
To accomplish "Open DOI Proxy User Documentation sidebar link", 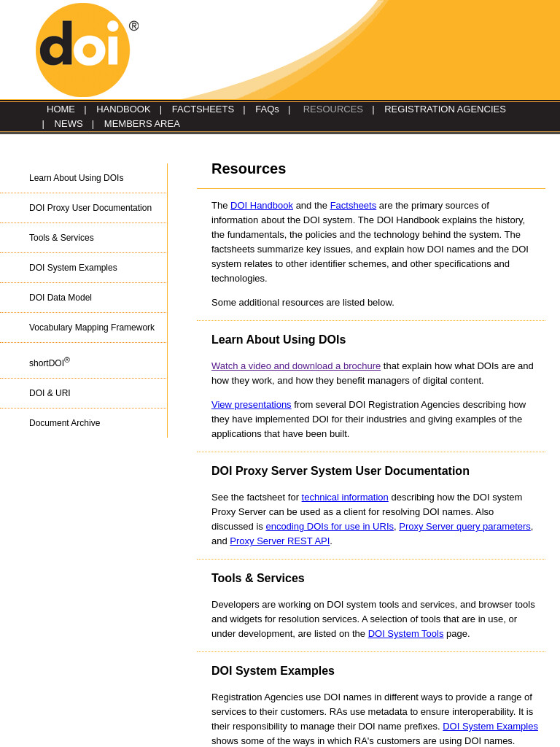I will point(90,208).
